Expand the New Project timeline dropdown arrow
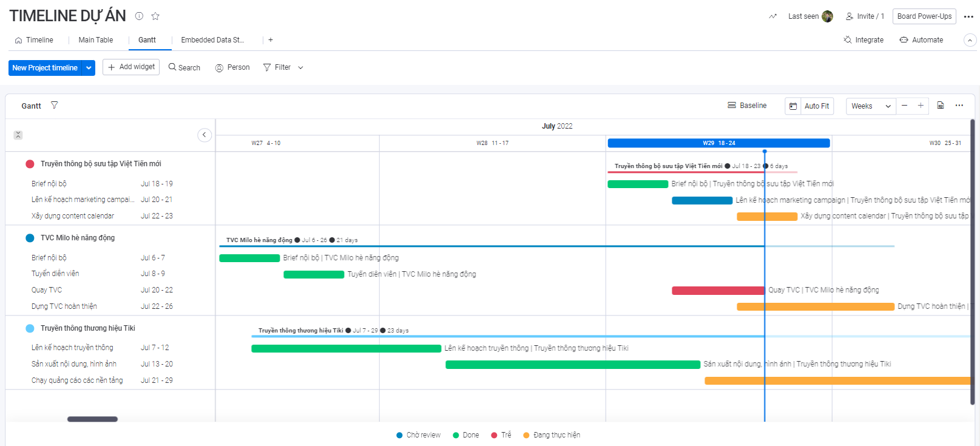Image resolution: width=980 pixels, height=446 pixels. [x=89, y=68]
